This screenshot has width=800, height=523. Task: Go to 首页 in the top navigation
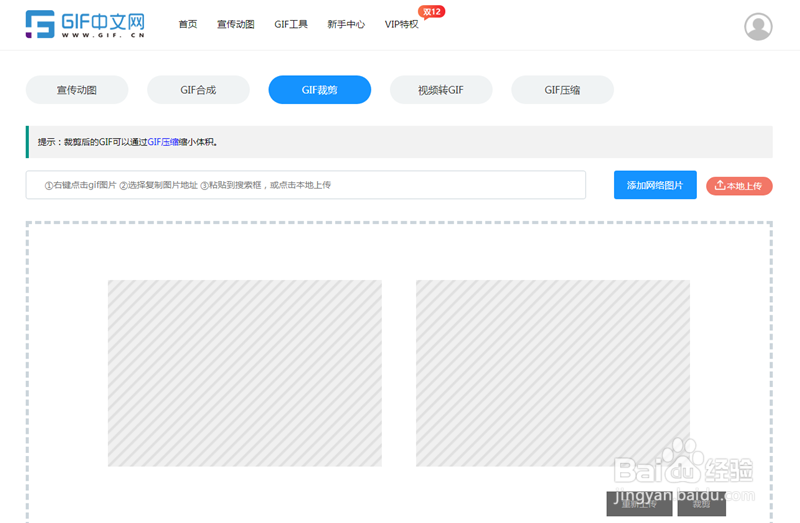188,24
